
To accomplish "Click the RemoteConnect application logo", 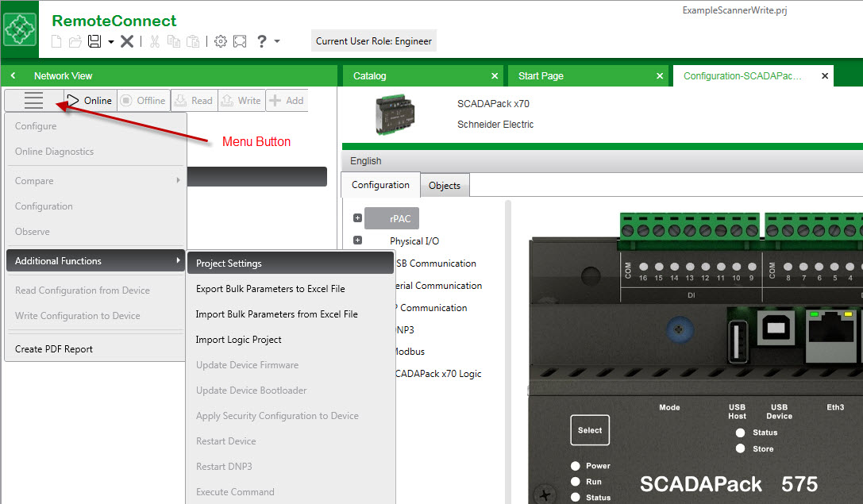I will [x=20, y=29].
